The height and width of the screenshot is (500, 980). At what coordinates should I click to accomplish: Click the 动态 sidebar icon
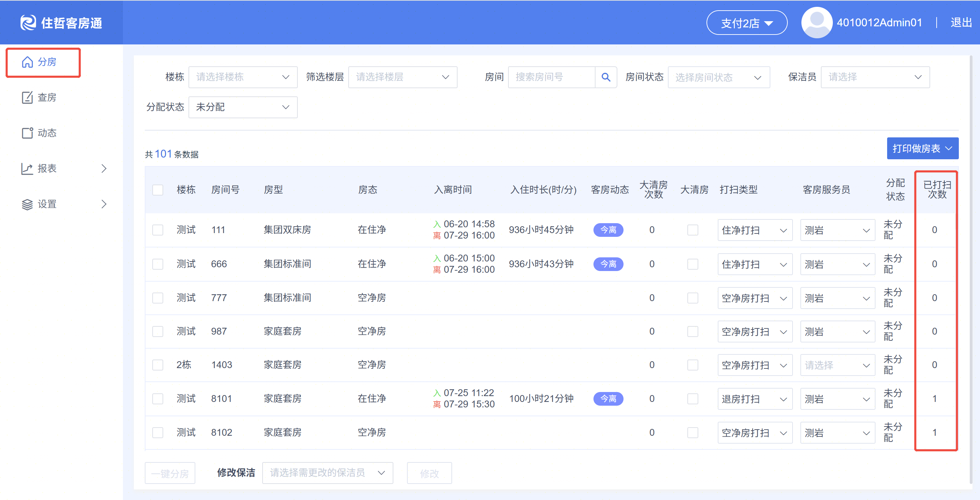[27, 133]
